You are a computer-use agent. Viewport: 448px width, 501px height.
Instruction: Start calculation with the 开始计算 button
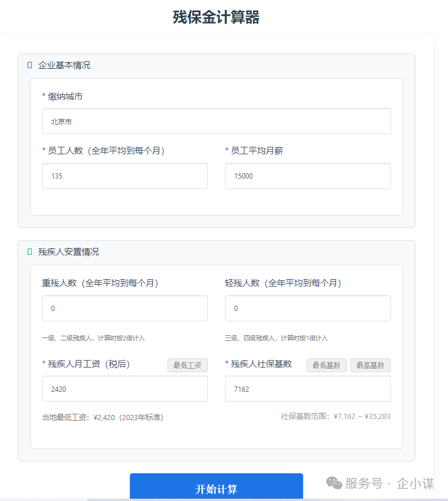216,488
